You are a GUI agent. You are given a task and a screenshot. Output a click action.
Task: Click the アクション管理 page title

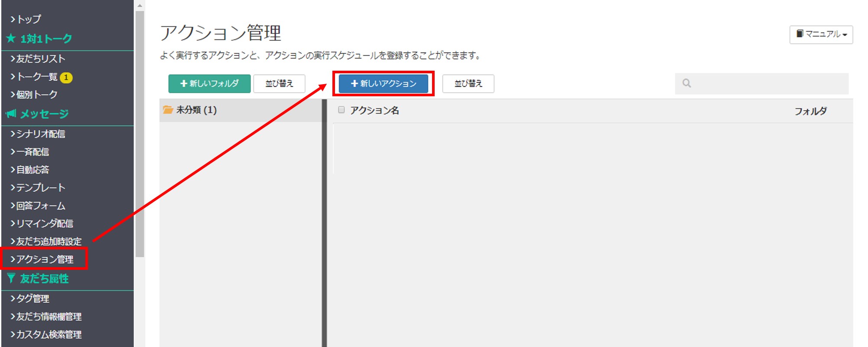221,33
